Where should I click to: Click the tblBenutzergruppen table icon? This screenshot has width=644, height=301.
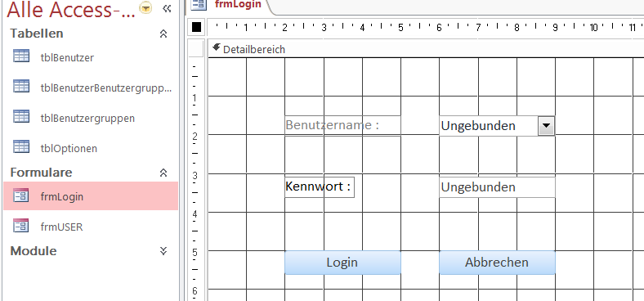(21, 116)
